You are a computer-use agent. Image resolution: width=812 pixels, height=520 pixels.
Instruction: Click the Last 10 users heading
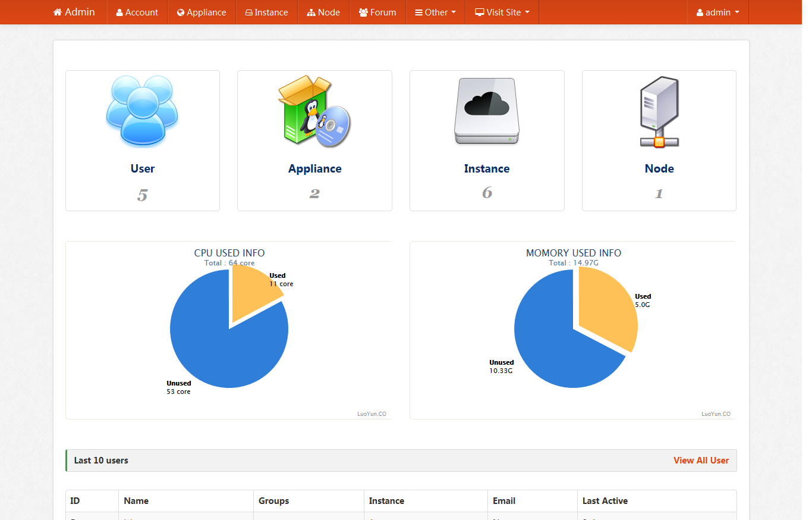[x=101, y=461]
